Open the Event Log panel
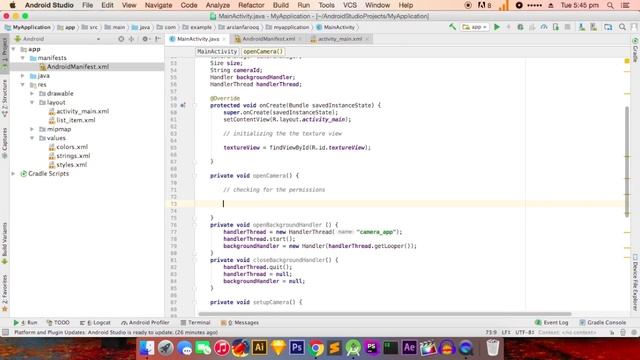The width and height of the screenshot is (640, 360). click(551, 322)
